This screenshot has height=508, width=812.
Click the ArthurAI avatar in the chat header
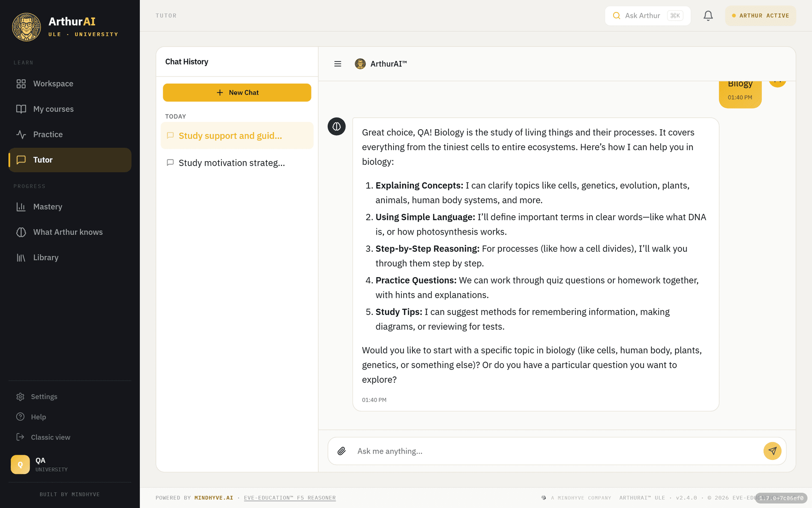coord(360,64)
